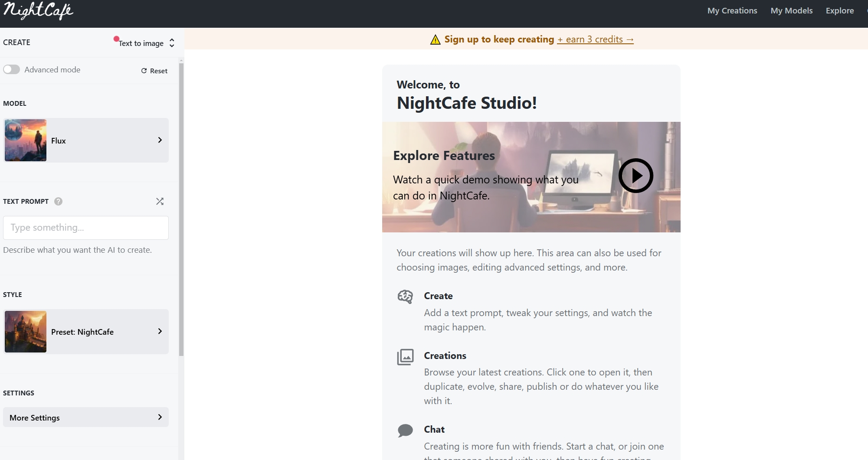Open the Explore page
This screenshot has width=868, height=460.
pos(839,10)
